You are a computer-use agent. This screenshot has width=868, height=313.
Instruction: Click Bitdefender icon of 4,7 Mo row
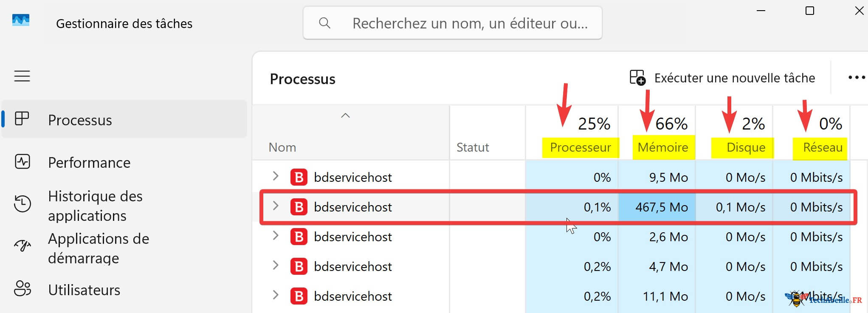(x=299, y=266)
